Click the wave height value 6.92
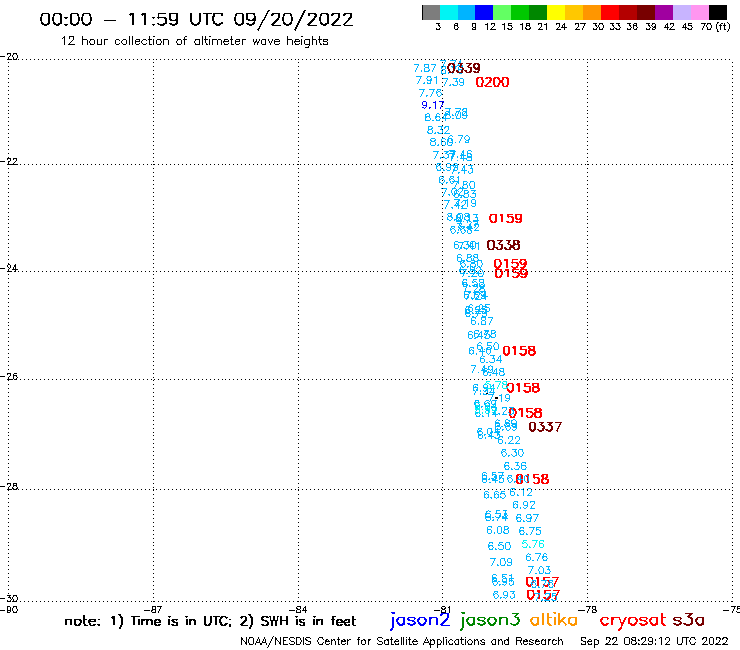740x650 pixels. tap(524, 505)
